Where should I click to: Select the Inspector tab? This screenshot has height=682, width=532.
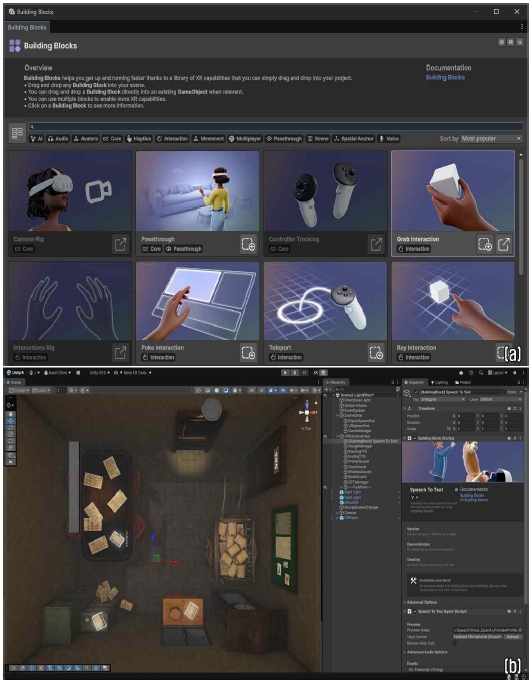click(415, 382)
